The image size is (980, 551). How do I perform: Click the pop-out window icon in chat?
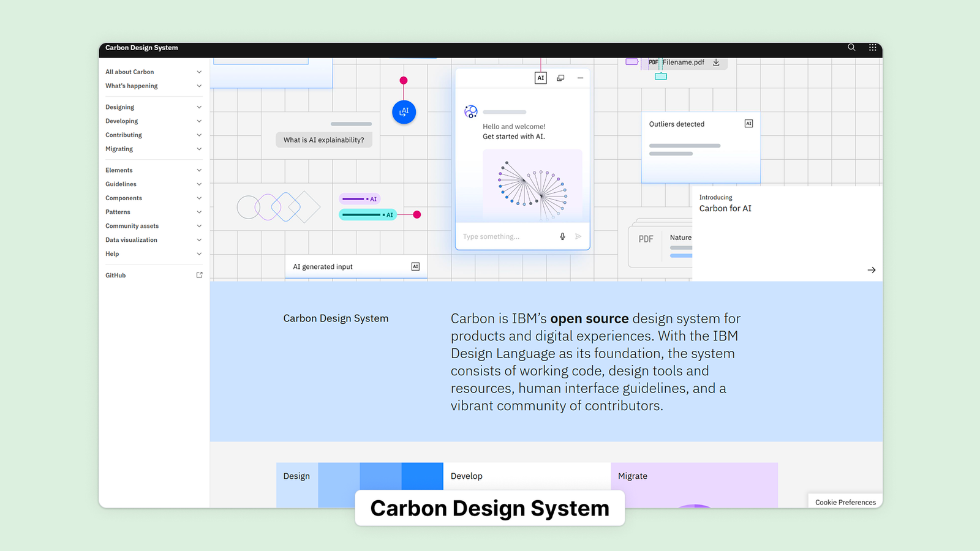(560, 78)
